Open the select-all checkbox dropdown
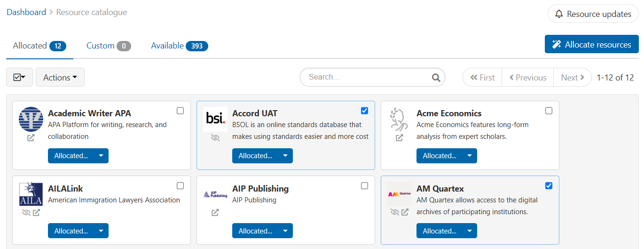Viewport: 644px width, 249px height. point(19,77)
